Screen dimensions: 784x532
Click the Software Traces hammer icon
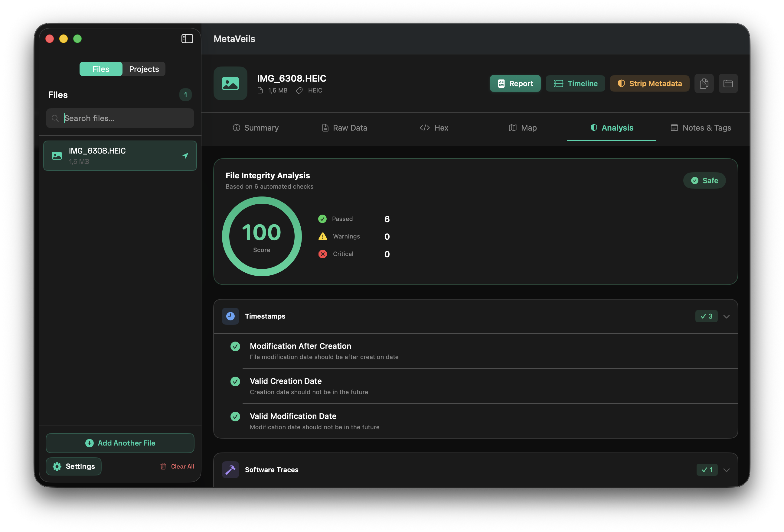point(230,470)
